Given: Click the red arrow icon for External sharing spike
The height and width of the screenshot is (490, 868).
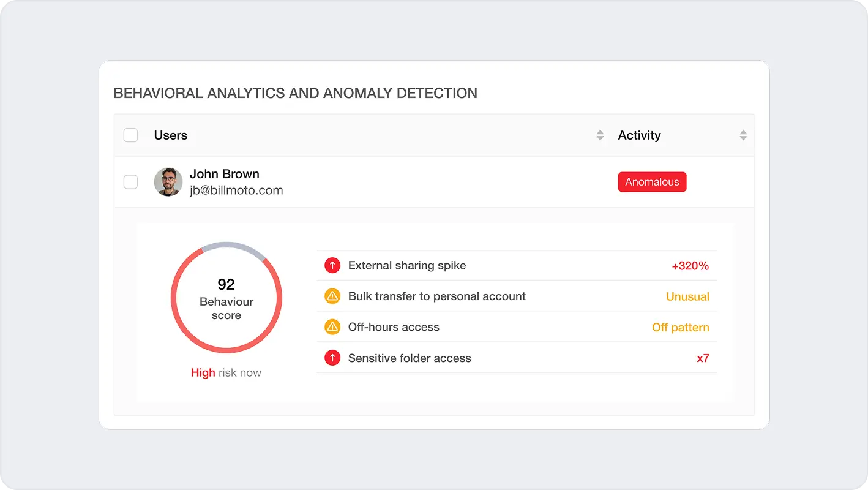Looking at the screenshot, I should 332,265.
